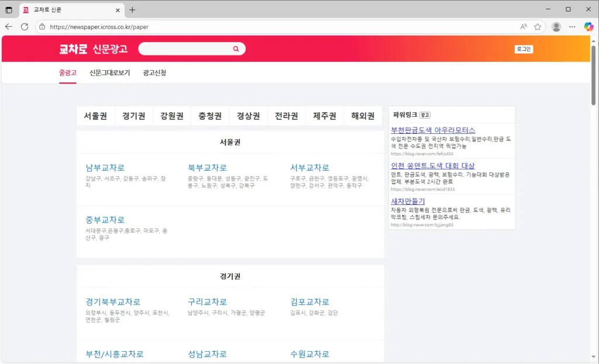Select the 경기권 region tab
Image resolution: width=599 pixels, height=364 pixels.
[133, 116]
